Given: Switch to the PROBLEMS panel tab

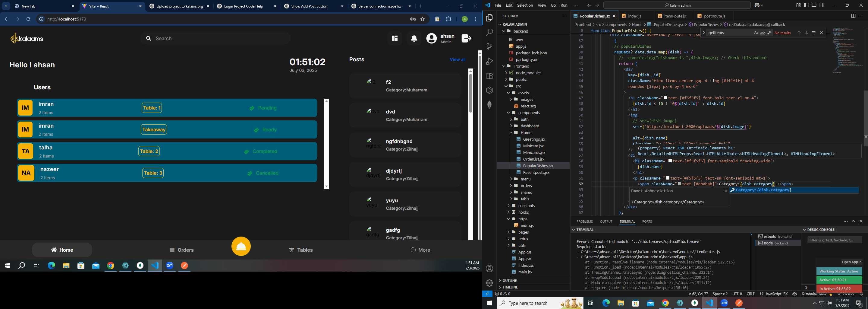Looking at the screenshot, I should 584,221.
